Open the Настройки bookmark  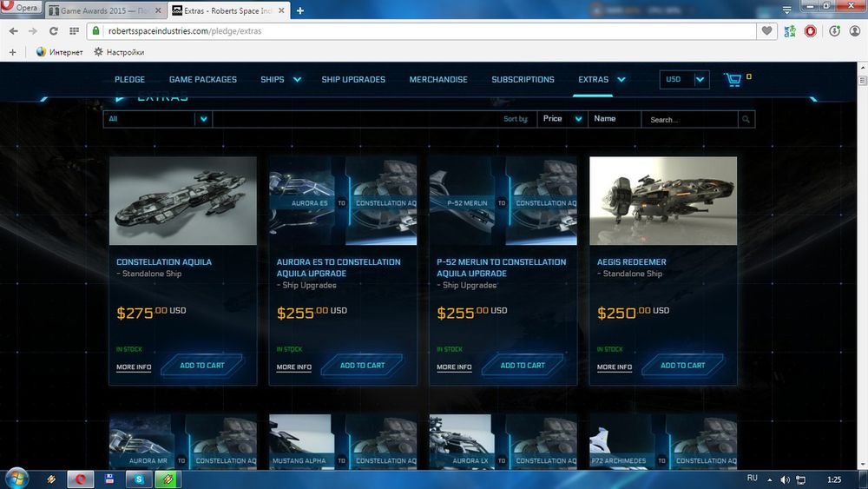[x=119, y=52]
